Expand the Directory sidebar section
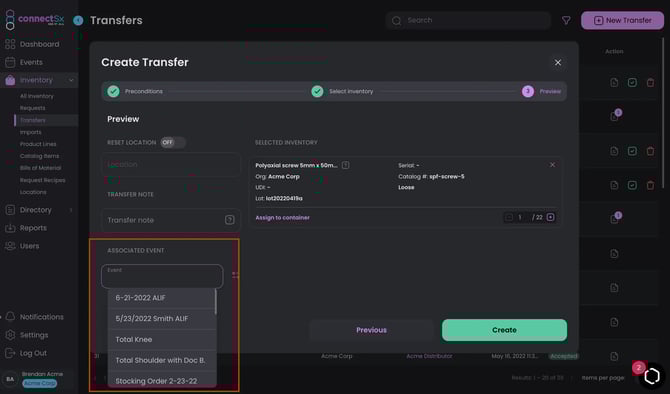This screenshot has width=670, height=394. coord(71,210)
